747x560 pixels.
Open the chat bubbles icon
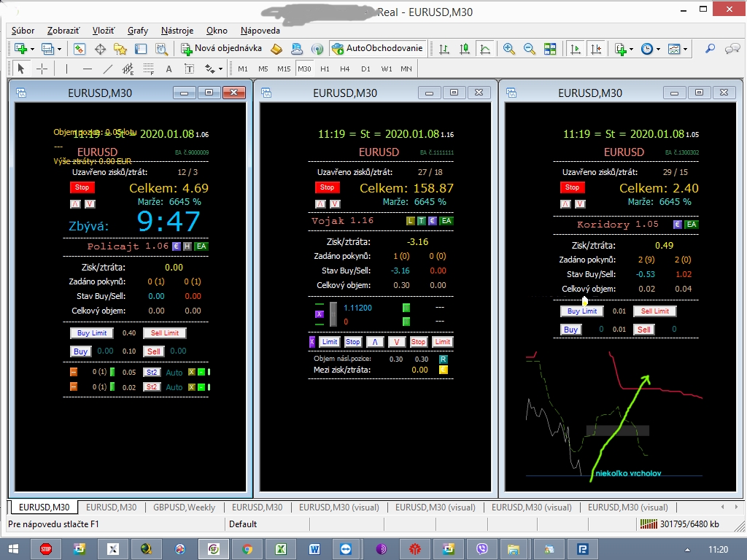click(x=732, y=49)
